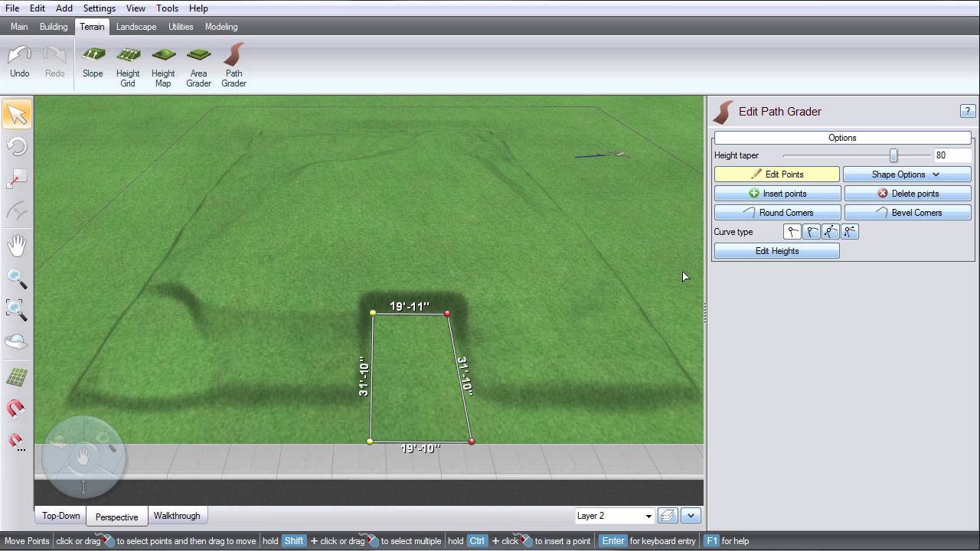Viewport: 980px width, 551px height.
Task: Select the second curve type icon
Action: [x=812, y=232]
